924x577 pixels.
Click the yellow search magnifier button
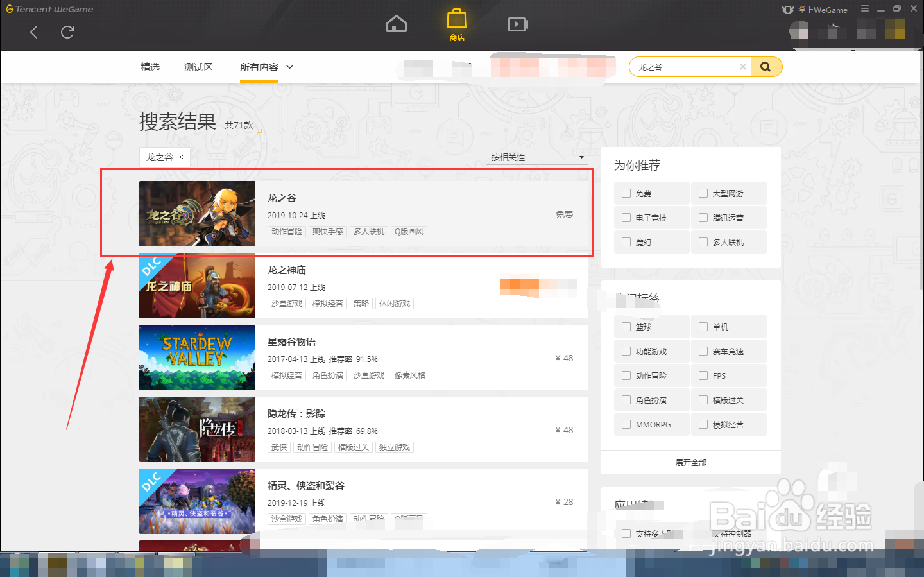766,67
